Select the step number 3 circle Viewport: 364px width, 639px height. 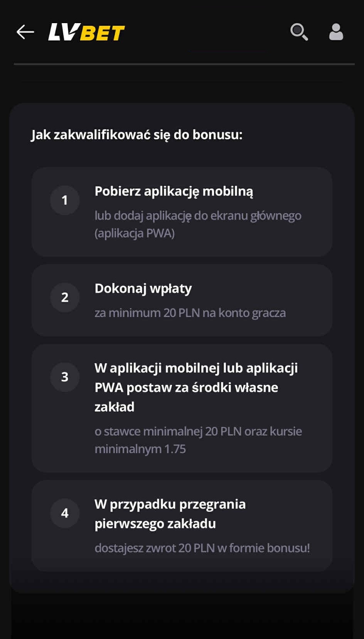point(65,377)
